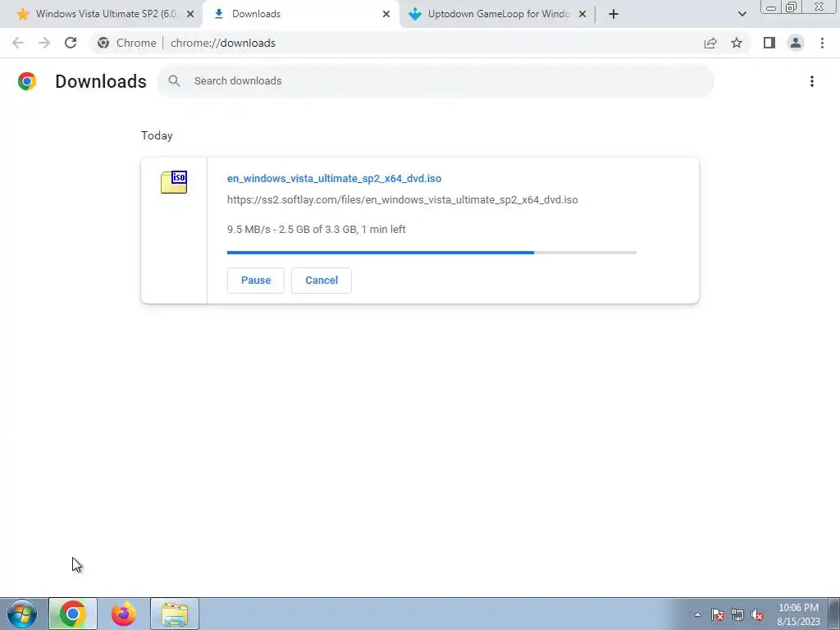Open the Downloads page more actions menu

pyautogui.click(x=812, y=81)
